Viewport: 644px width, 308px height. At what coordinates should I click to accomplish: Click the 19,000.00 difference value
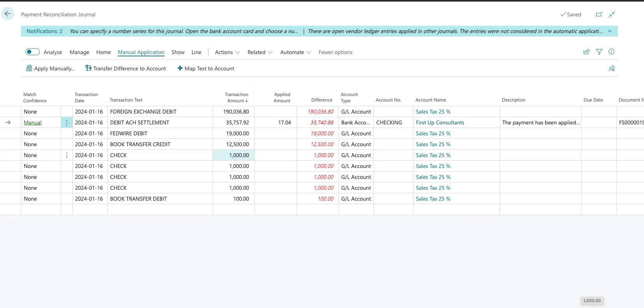(x=322, y=133)
